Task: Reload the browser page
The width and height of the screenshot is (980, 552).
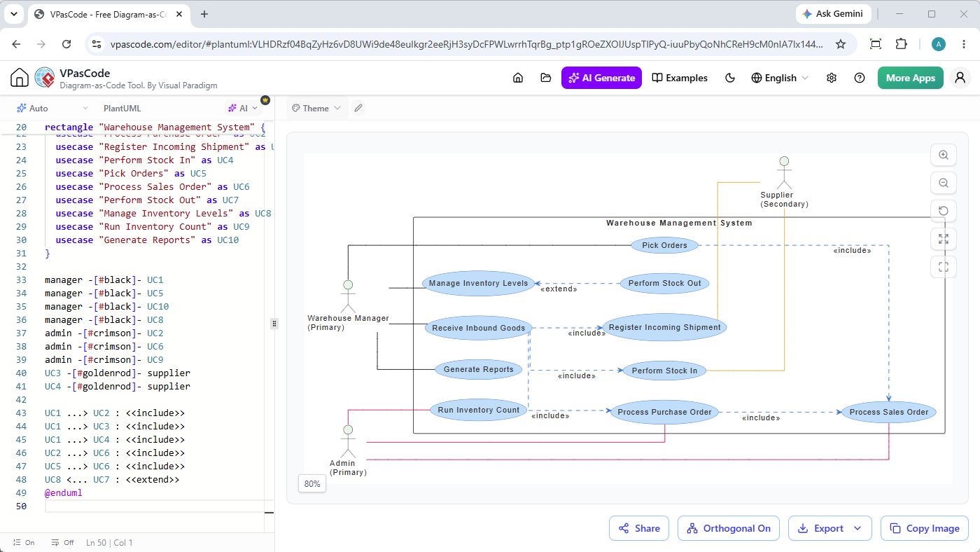Action: 66,43
